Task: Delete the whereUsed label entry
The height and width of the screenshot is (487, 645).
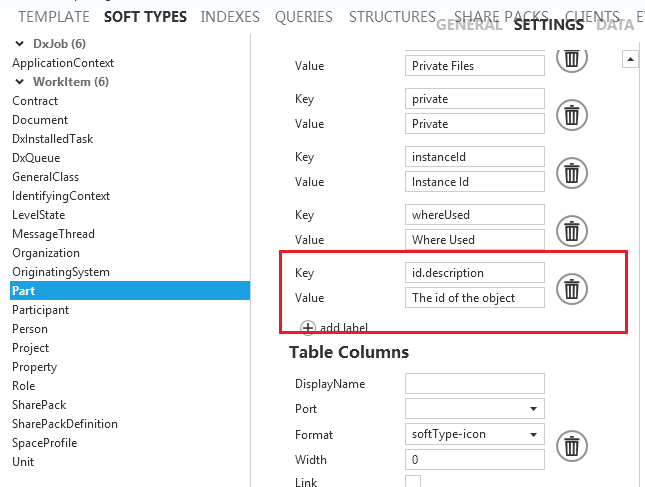Action: [571, 231]
